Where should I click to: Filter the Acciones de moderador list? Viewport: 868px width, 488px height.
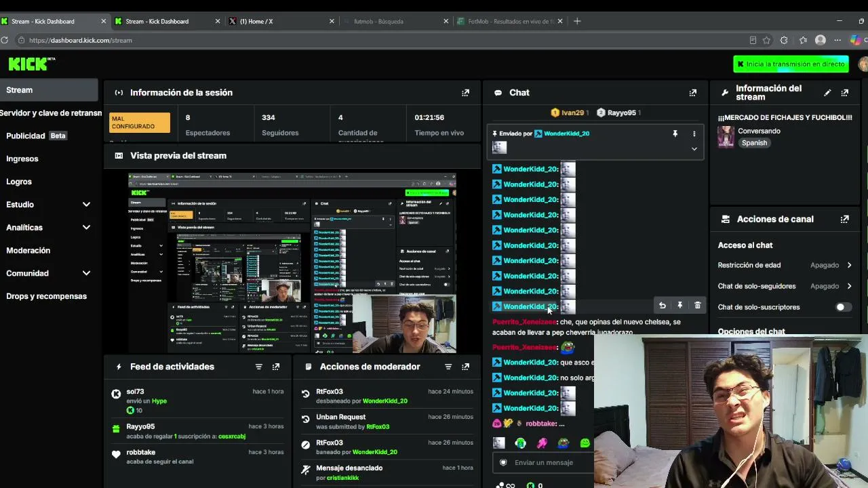(448, 367)
